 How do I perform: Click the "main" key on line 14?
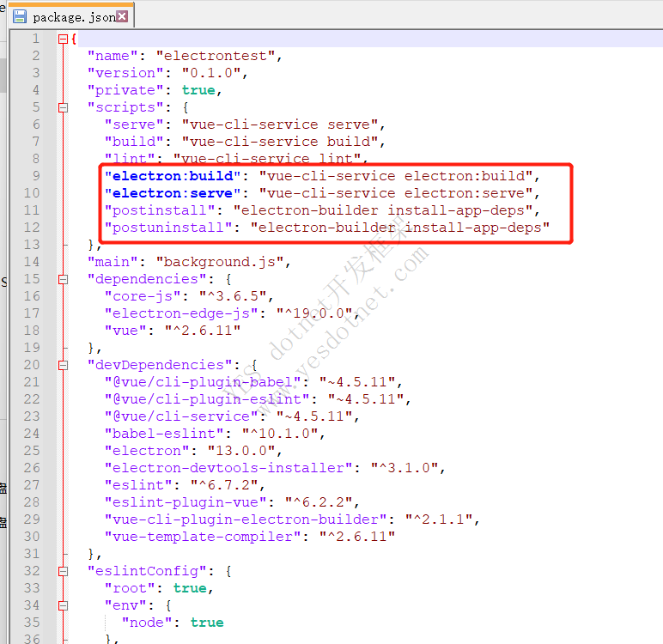click(x=113, y=262)
